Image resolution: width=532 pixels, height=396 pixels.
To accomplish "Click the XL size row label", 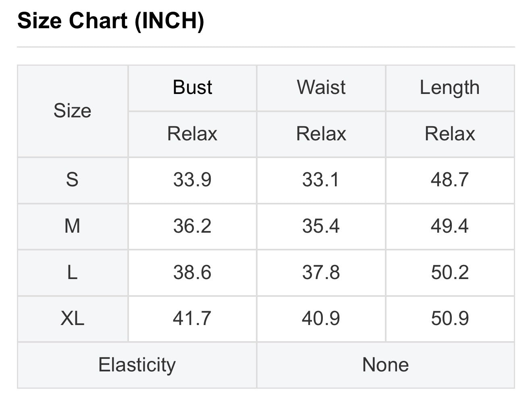I will click(73, 319).
